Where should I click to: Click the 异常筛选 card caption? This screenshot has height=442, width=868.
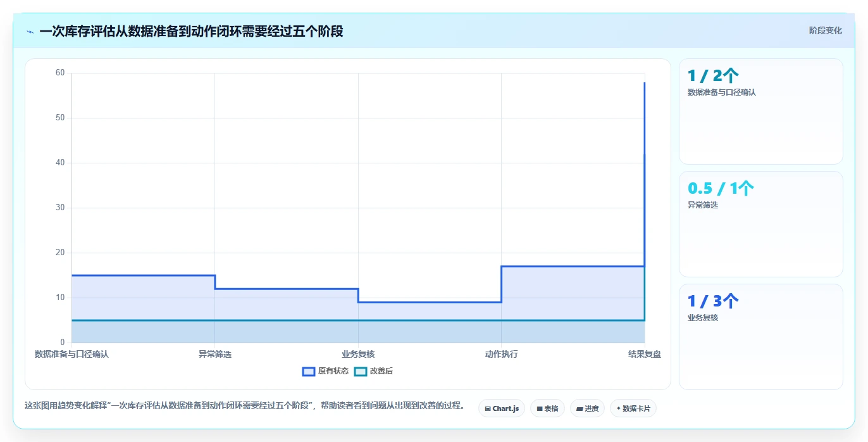coord(703,205)
